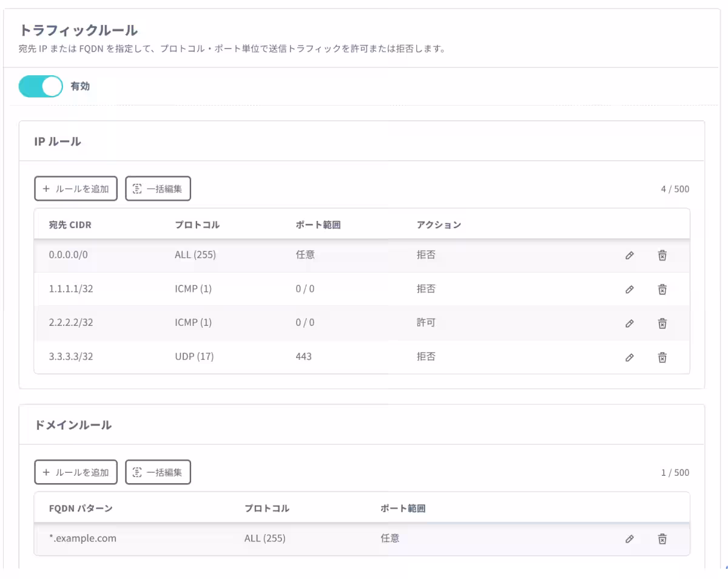Viewport: 728px width, 579px height.
Task: Click the 443 port range cell
Action: tap(303, 356)
